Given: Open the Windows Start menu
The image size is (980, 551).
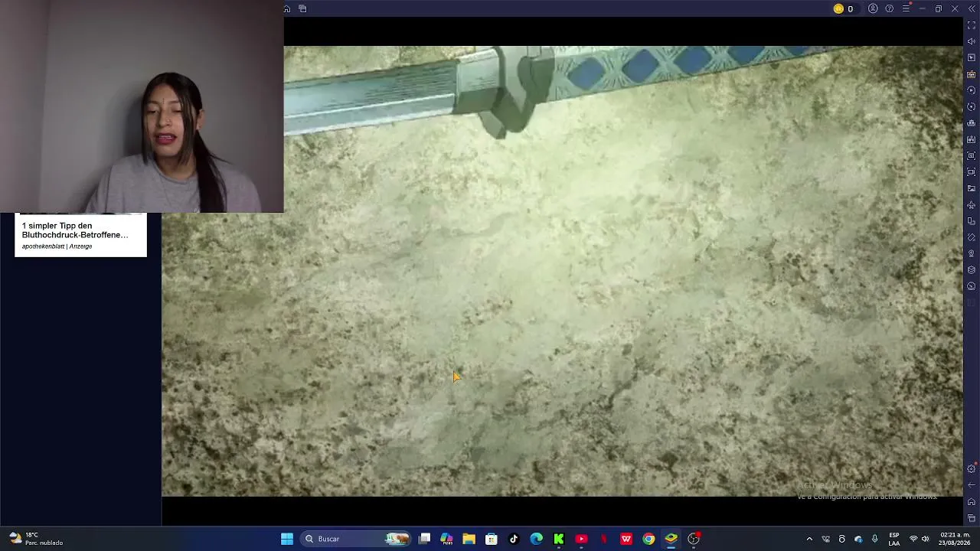Looking at the screenshot, I should pyautogui.click(x=287, y=539).
